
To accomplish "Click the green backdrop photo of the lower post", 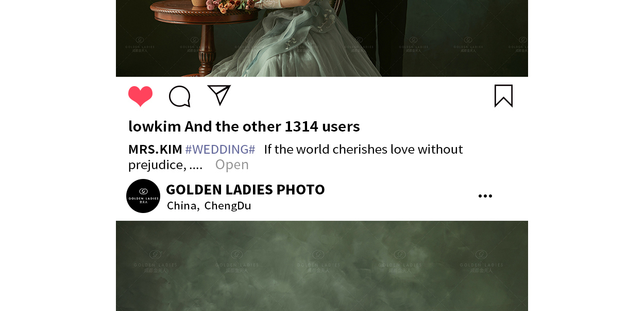I will 322,266.
